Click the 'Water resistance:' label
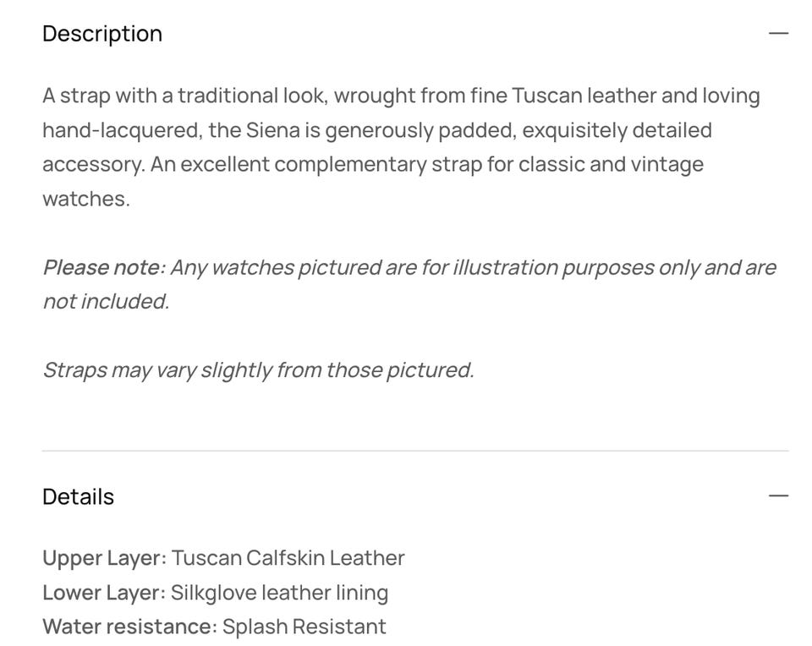 129,627
